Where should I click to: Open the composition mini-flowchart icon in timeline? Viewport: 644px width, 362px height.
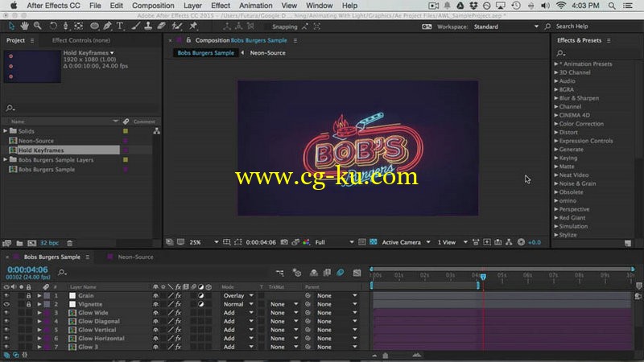[279, 273]
